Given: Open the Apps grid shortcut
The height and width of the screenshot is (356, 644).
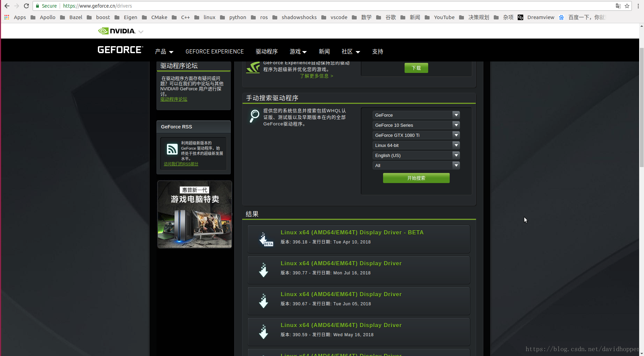Looking at the screenshot, I should click(x=15, y=17).
